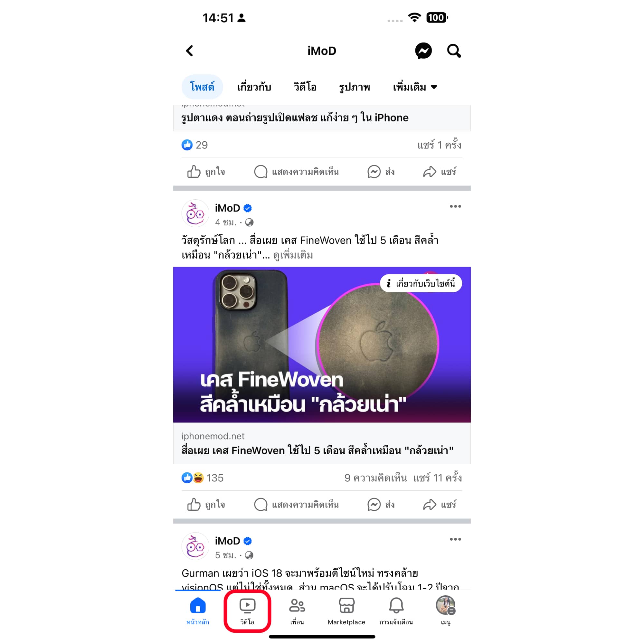Go to the หน้าหลัก home icon
This screenshot has width=644, height=644.
click(x=198, y=612)
